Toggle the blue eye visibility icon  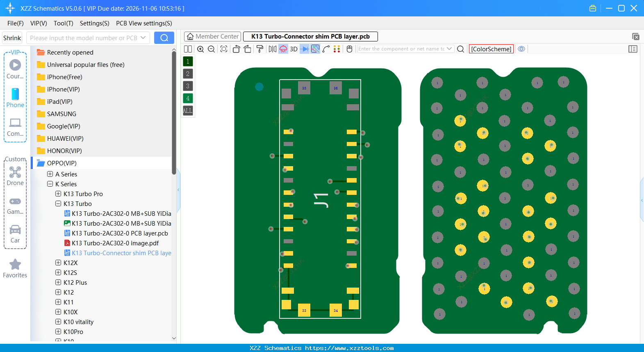coord(521,49)
